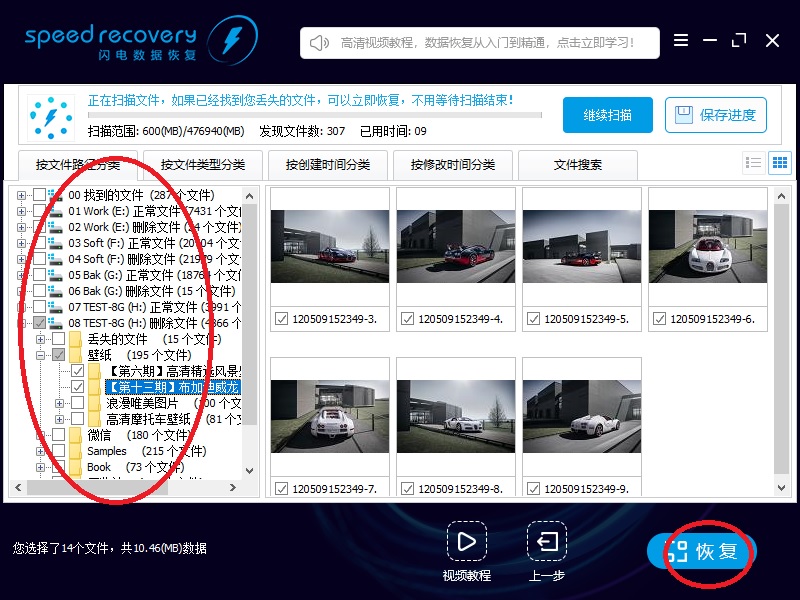Select the 按文件类型分类 tab
800x600 pixels.
point(203,165)
